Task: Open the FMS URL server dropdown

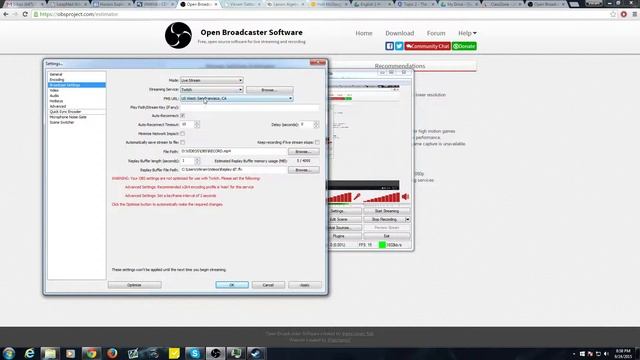Action: [x=237, y=98]
